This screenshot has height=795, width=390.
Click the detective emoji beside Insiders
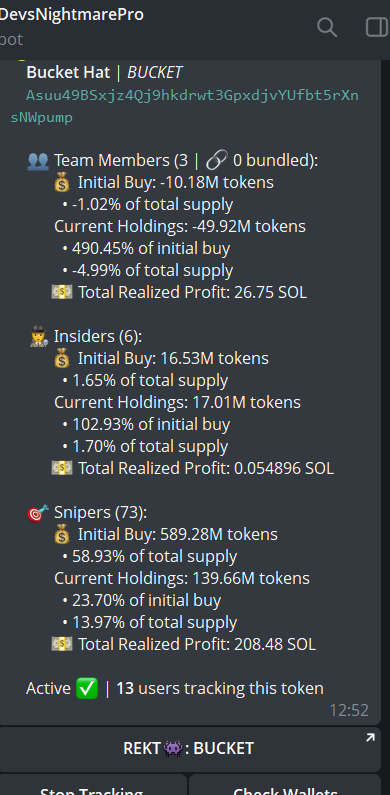coord(39,337)
